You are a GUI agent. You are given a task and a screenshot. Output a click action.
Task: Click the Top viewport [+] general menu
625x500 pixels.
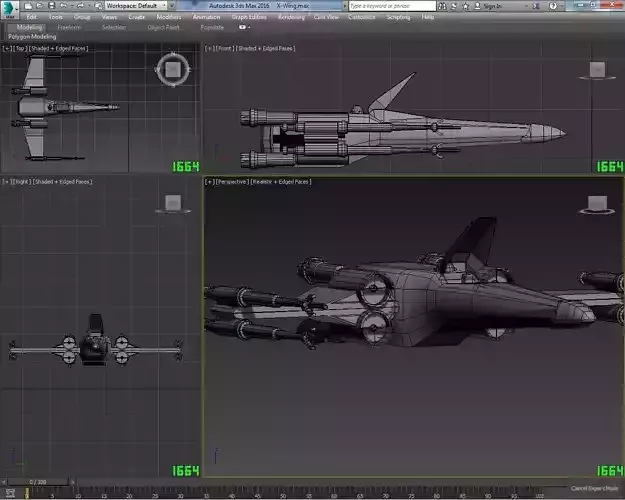pyautogui.click(x=8, y=48)
